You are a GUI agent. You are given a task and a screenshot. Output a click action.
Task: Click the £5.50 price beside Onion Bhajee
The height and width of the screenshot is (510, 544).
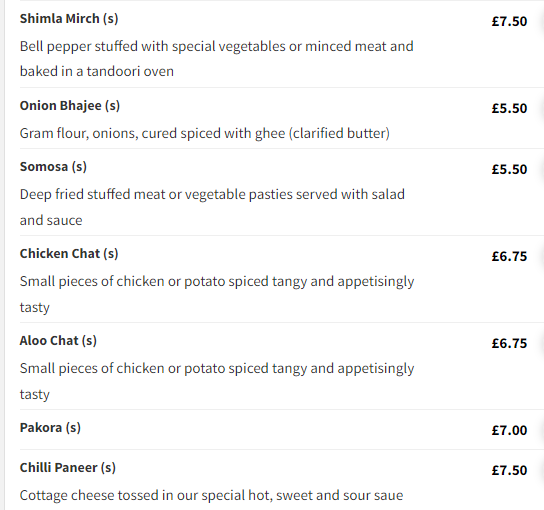pyautogui.click(x=509, y=109)
